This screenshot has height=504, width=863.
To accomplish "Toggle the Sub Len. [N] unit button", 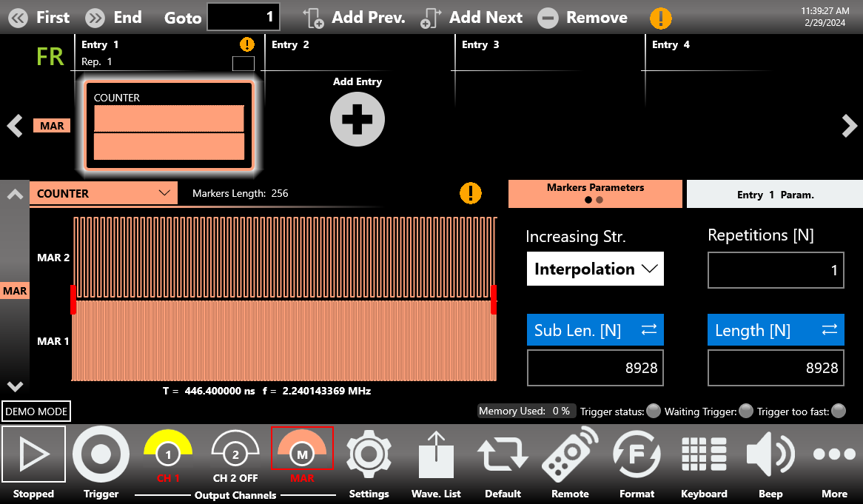I will click(595, 329).
